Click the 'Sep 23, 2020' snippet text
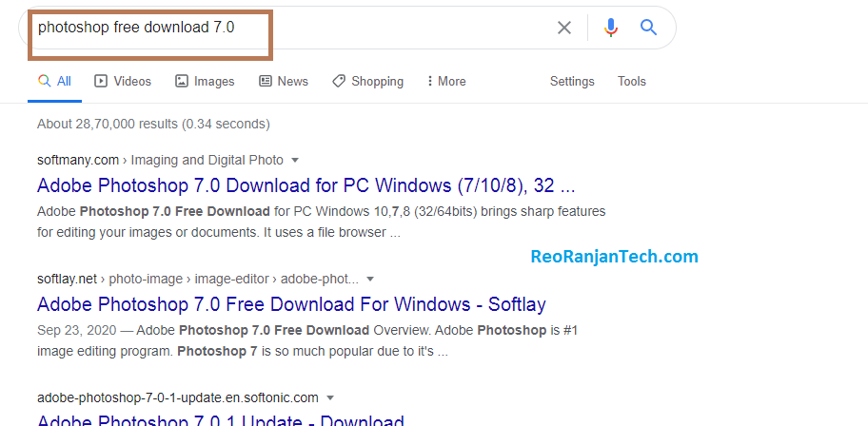The height and width of the screenshot is (426, 868). [x=77, y=330]
